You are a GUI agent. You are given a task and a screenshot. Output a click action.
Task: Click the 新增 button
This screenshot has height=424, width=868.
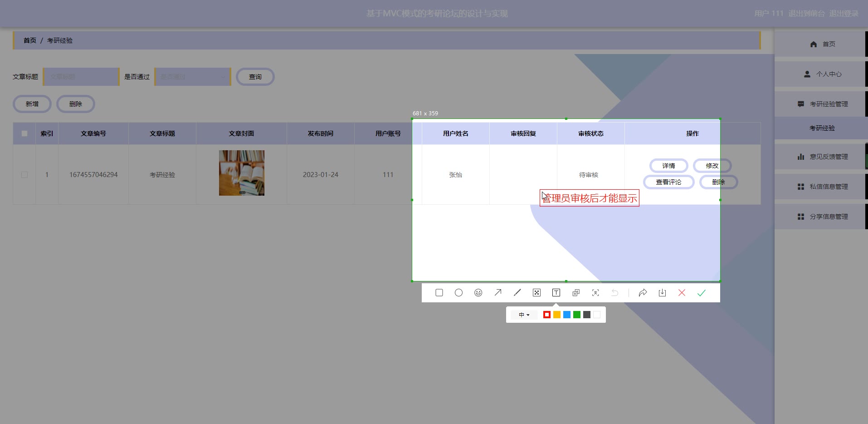coord(32,104)
